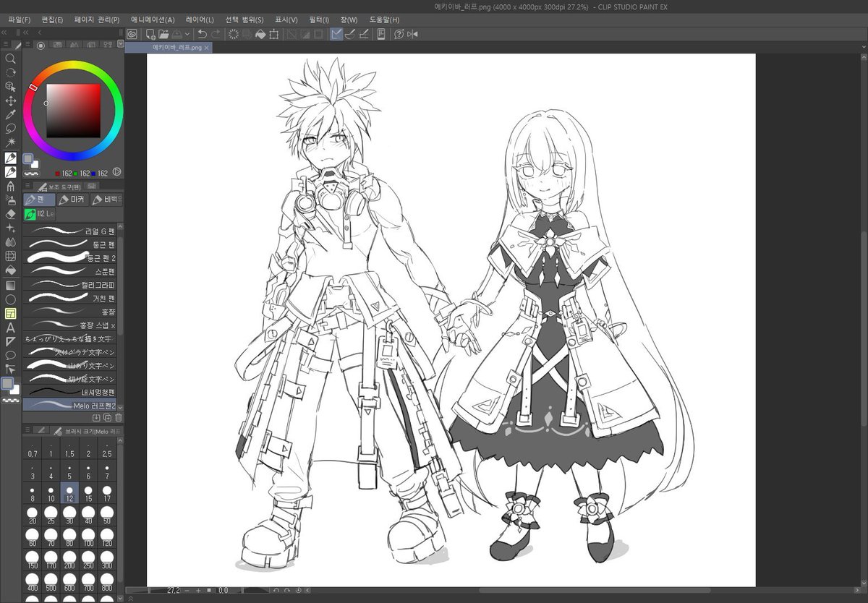The height and width of the screenshot is (603, 868).
Task: Select the 캘리그라피 brush
Action: (x=70, y=285)
